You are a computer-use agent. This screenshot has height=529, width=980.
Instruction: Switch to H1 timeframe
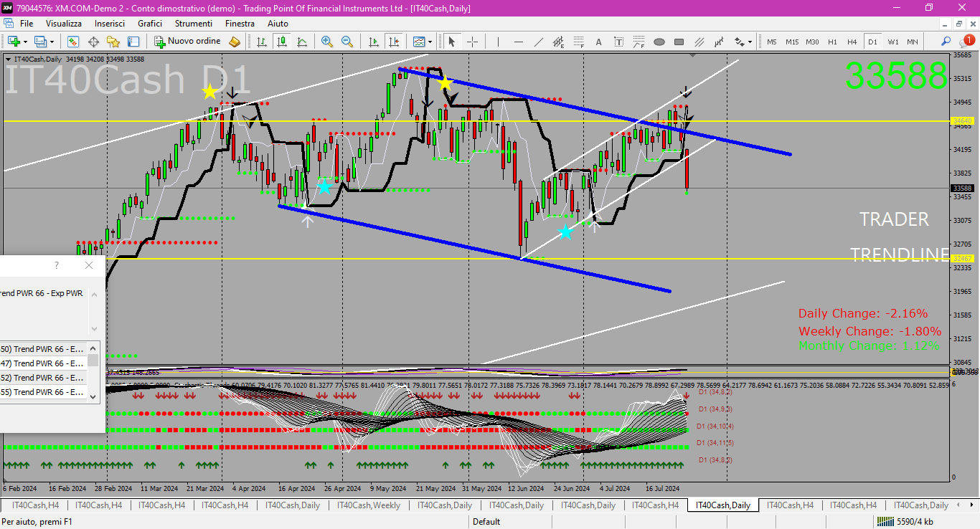832,42
